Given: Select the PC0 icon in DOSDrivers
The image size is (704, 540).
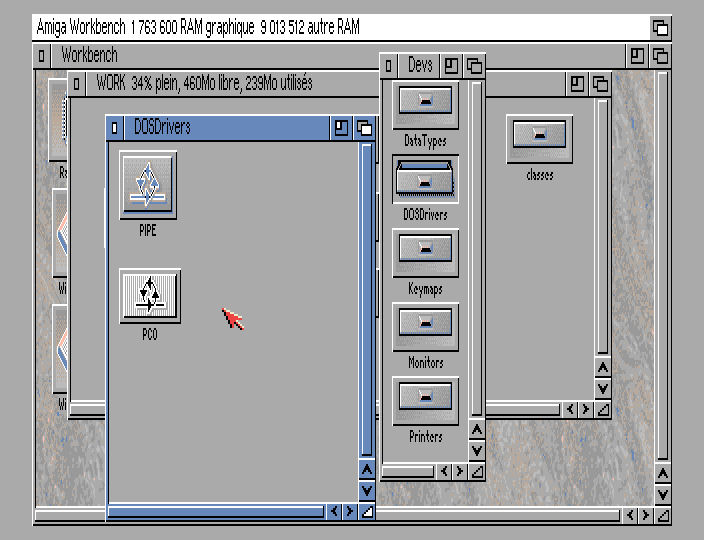Looking at the screenshot, I should click(x=150, y=296).
